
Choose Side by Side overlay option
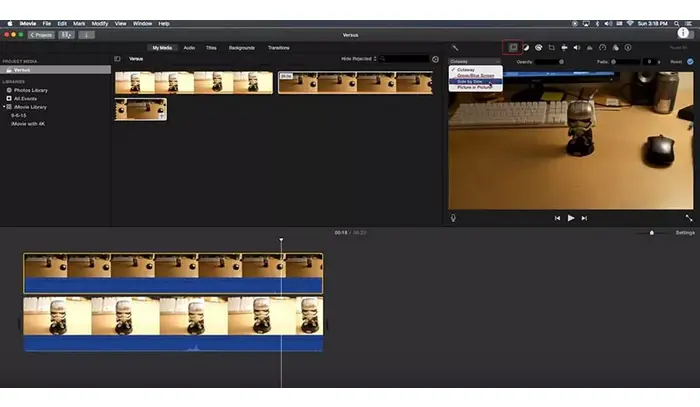[475, 82]
